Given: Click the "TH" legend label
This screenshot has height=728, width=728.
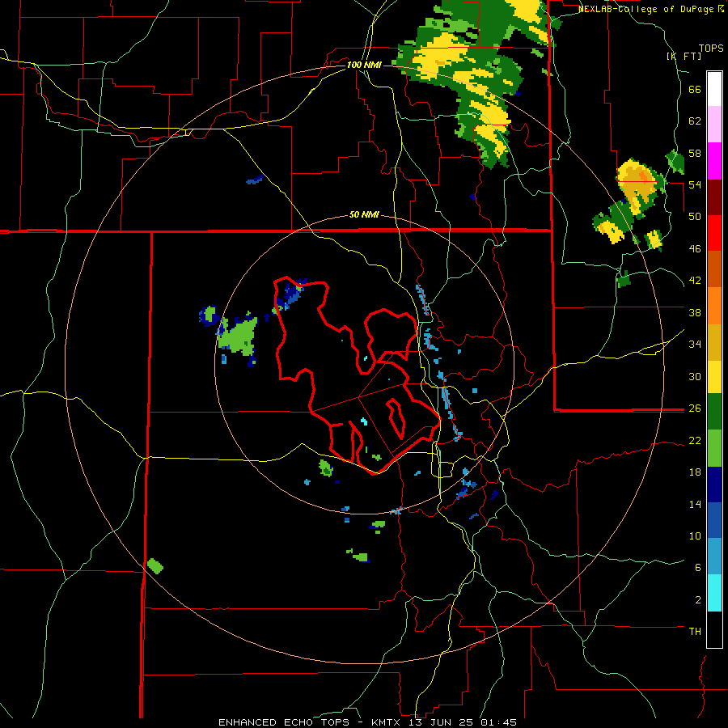Looking at the screenshot, I should pyautogui.click(x=695, y=632).
